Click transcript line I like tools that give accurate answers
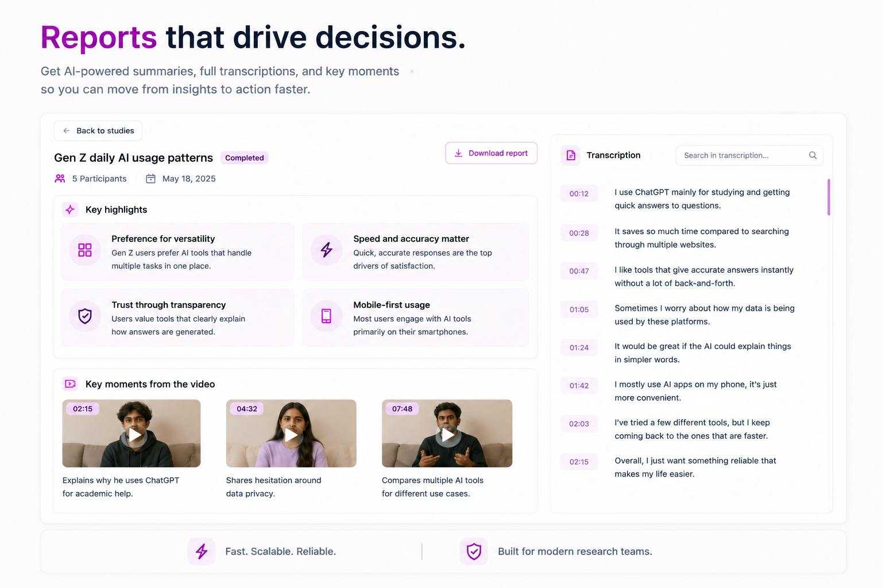882x588 pixels. 704,276
